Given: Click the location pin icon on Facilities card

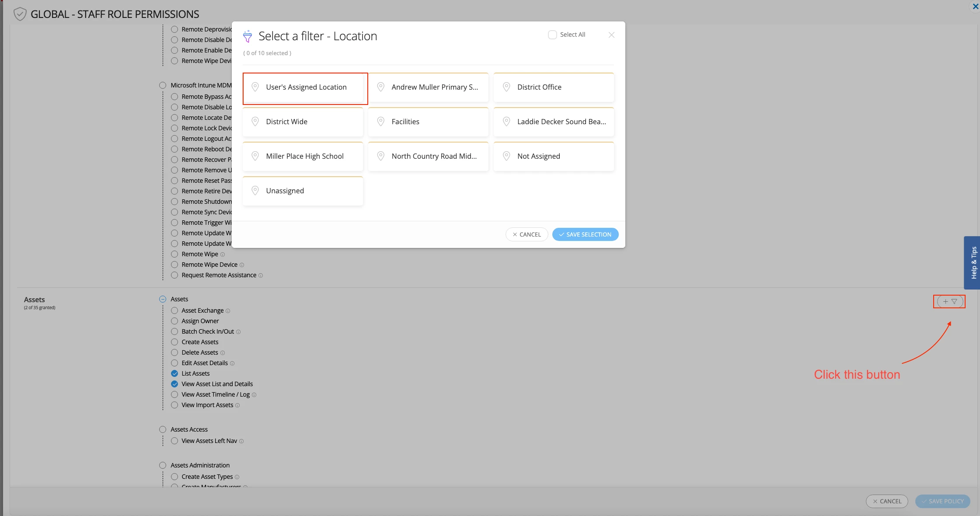Looking at the screenshot, I should pos(381,122).
